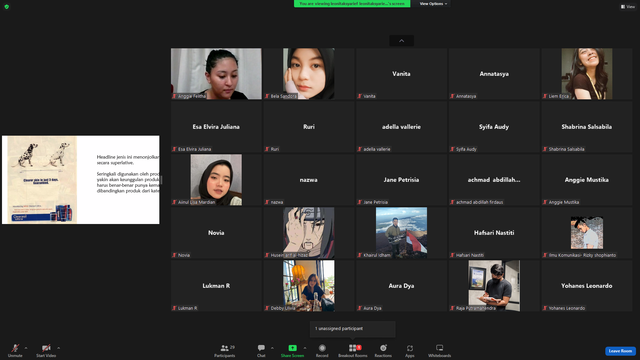The width and height of the screenshot is (640, 360).
Task: Click the blue Leave Room button
Action: (620, 351)
